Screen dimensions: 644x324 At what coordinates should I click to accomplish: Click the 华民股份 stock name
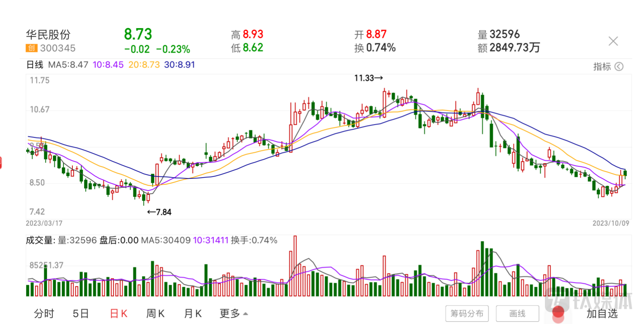(x=48, y=34)
